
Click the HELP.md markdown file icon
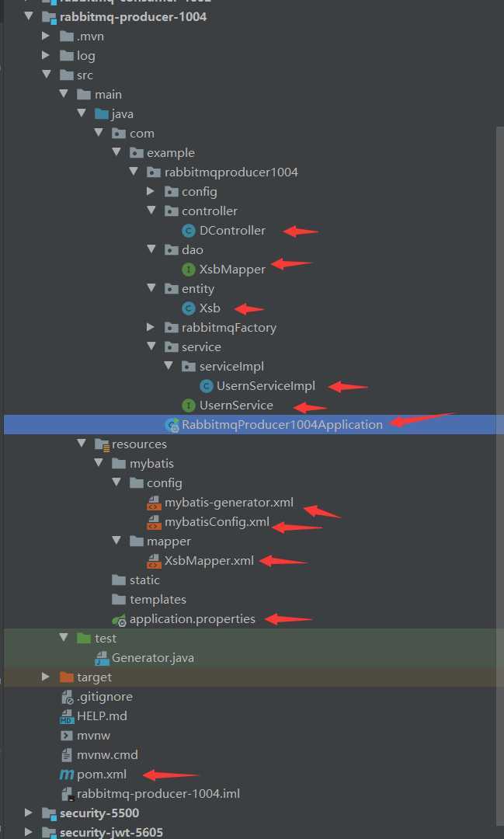(66, 716)
